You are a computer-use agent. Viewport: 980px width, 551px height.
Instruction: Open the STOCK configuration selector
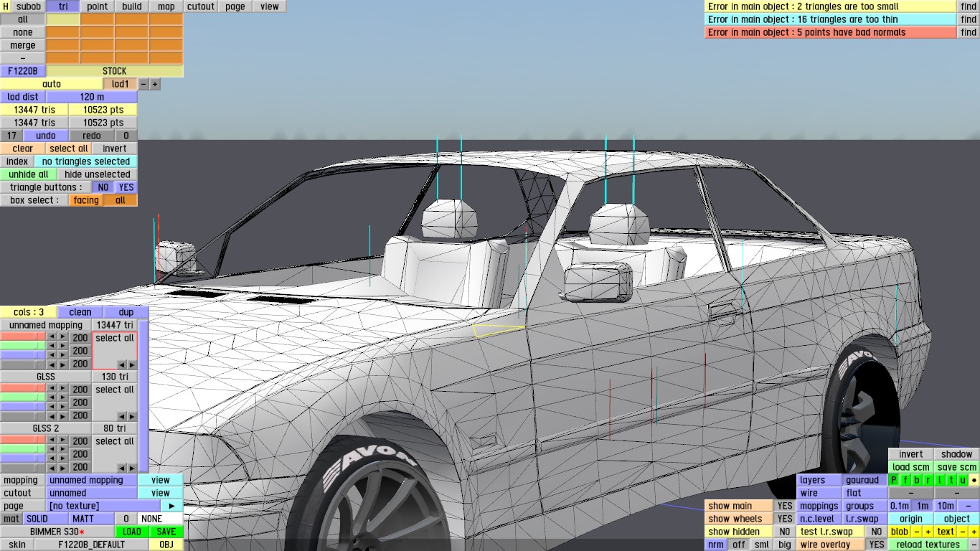(115, 71)
